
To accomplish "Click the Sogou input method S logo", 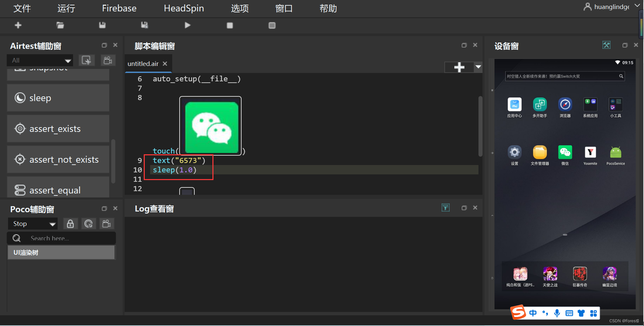I will (518, 312).
